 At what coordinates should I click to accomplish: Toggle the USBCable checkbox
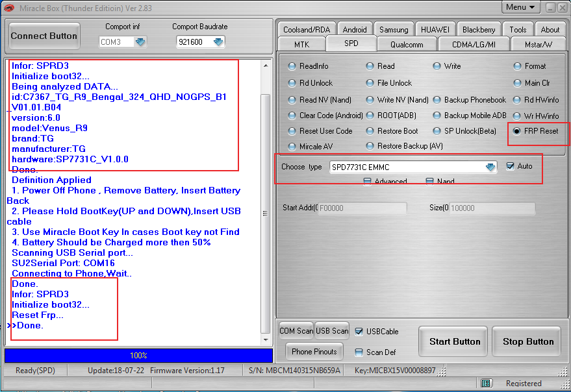359,331
